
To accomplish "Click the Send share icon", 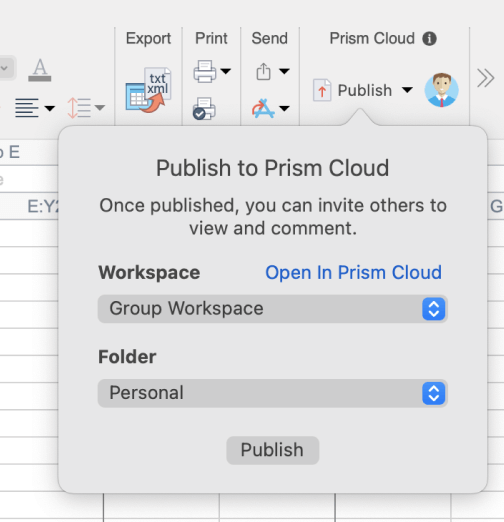I will [263, 71].
